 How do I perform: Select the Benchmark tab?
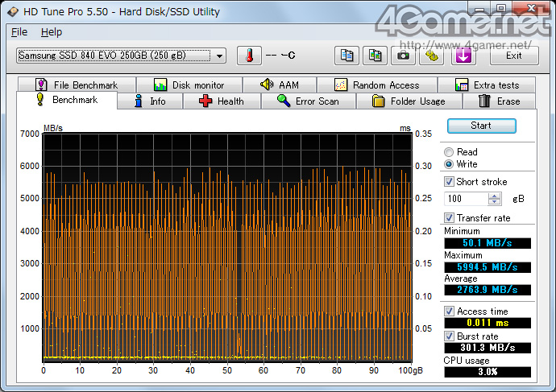(67, 100)
